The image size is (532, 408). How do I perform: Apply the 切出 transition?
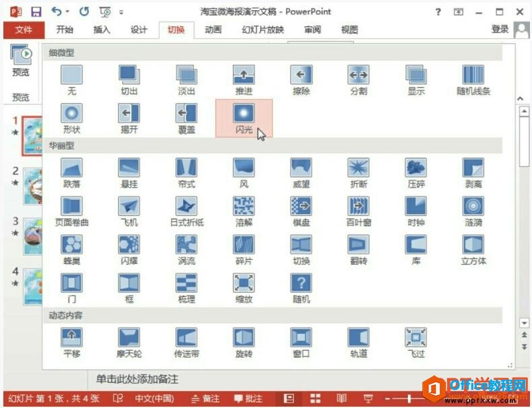click(x=129, y=80)
